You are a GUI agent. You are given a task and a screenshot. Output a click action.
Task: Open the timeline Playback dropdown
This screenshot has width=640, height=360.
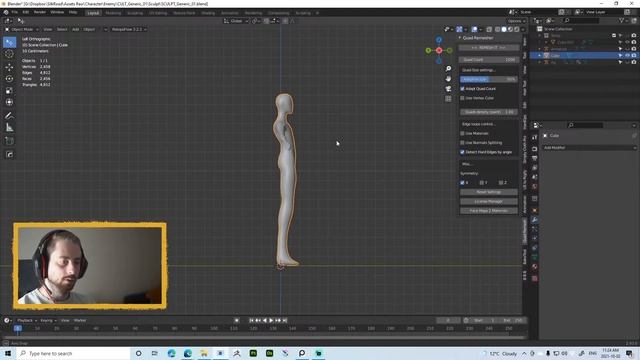[x=27, y=320]
